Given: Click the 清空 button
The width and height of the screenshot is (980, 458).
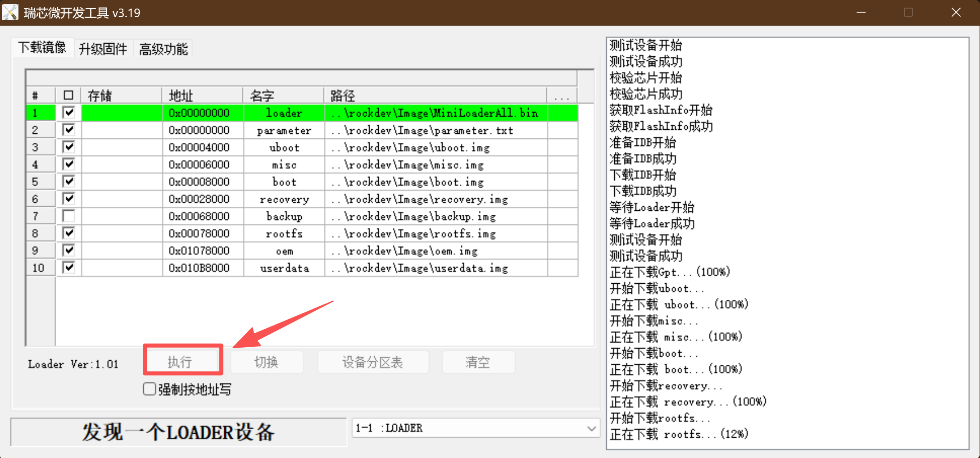Looking at the screenshot, I should pos(478,362).
